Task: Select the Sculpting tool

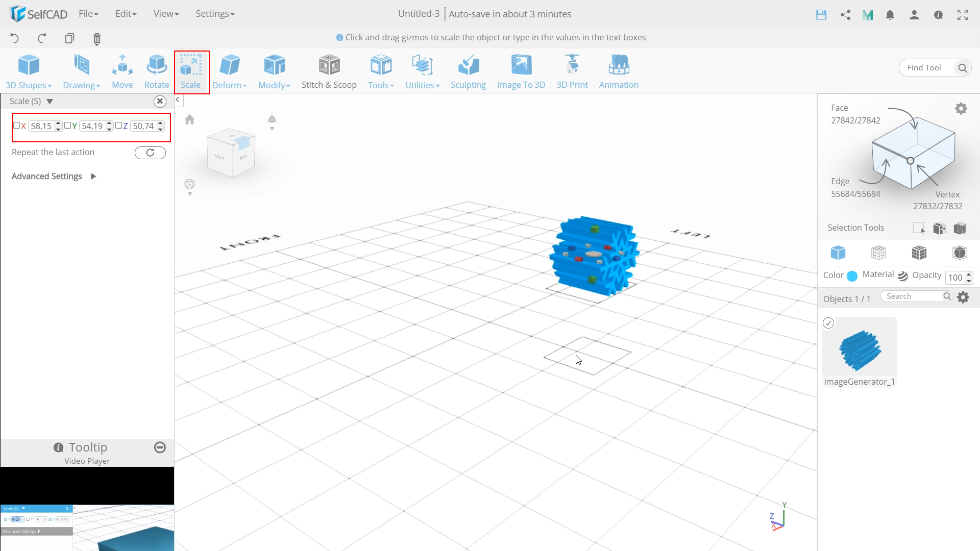Action: click(469, 71)
